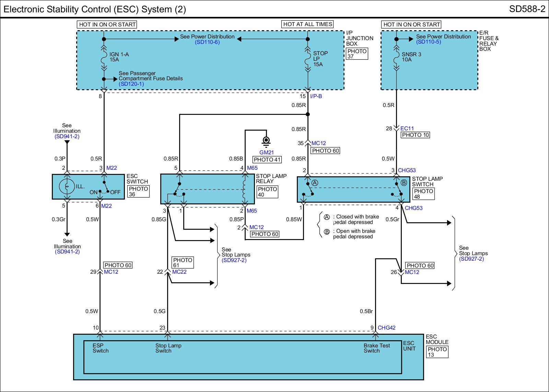Click circled A contact in stop lamp switch
The image size is (549, 392).
click(315, 183)
